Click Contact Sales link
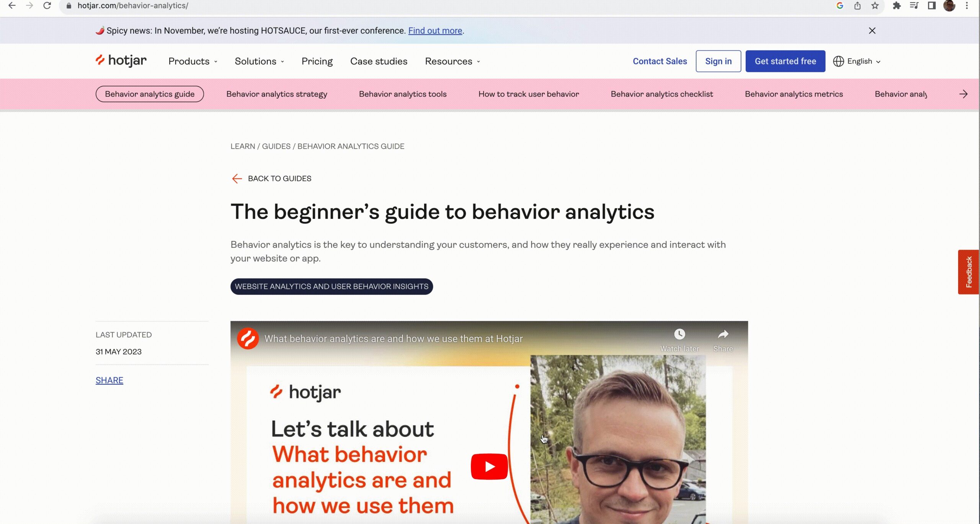Image resolution: width=980 pixels, height=524 pixels. 660,61
